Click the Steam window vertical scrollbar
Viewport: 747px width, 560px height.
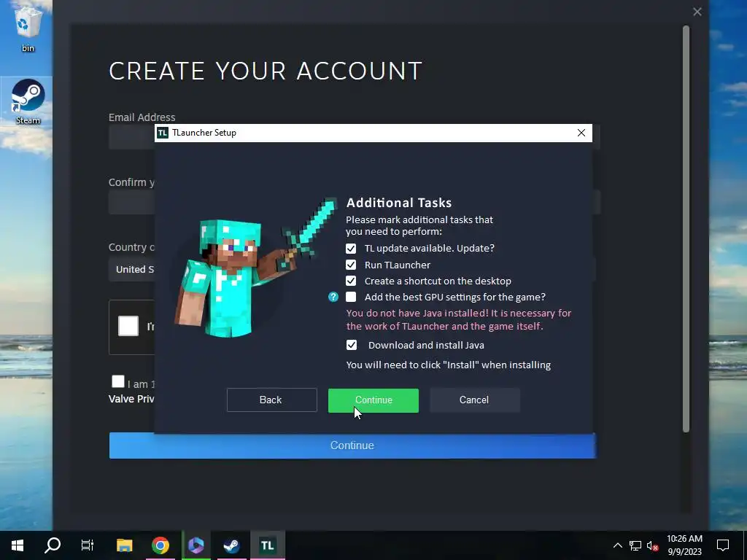pyautogui.click(x=686, y=228)
